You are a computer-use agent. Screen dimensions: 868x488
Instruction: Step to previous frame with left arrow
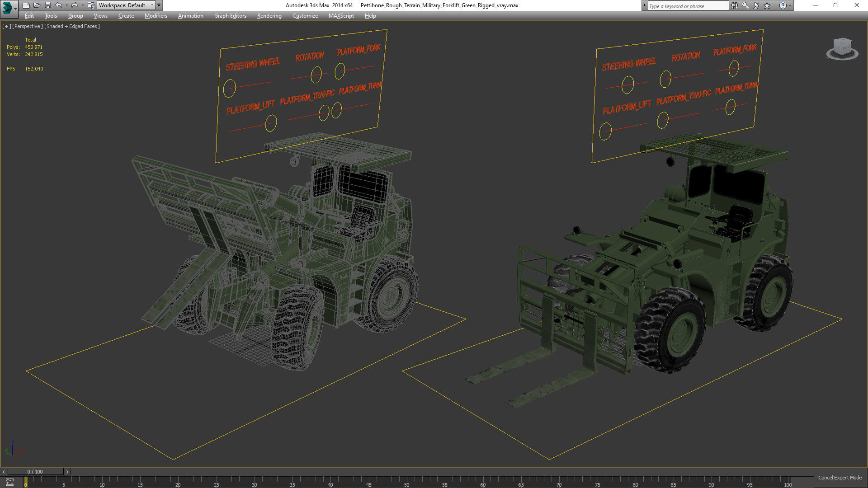4,472
